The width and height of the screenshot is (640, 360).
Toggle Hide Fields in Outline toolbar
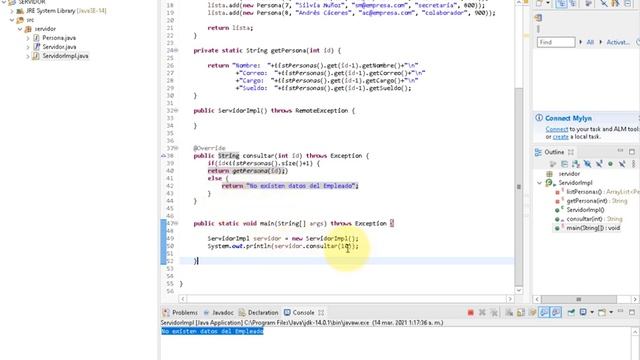(x=587, y=164)
